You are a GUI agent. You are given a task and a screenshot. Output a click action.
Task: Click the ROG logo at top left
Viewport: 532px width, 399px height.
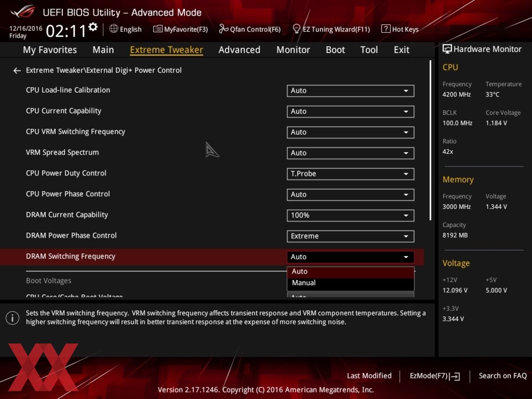click(23, 12)
